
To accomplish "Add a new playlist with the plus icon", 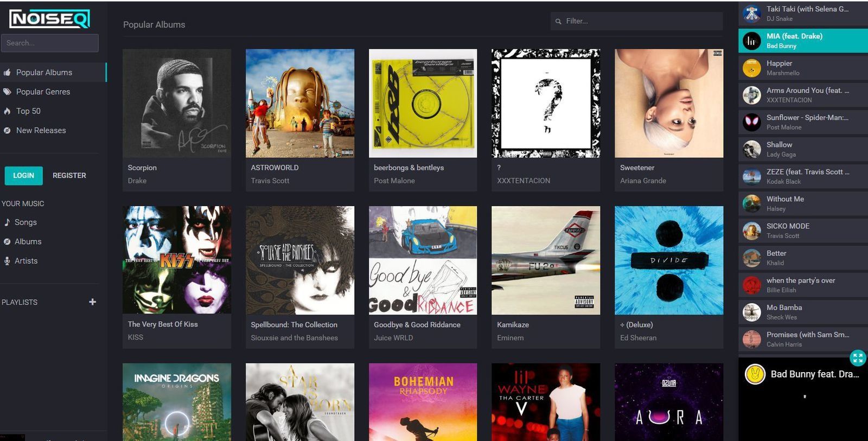I will point(92,302).
